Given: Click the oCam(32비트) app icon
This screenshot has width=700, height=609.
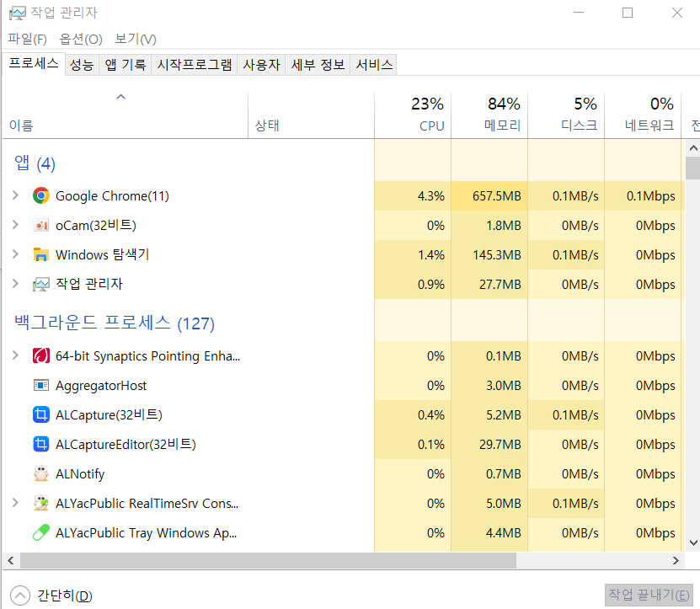Looking at the screenshot, I should point(41,226).
